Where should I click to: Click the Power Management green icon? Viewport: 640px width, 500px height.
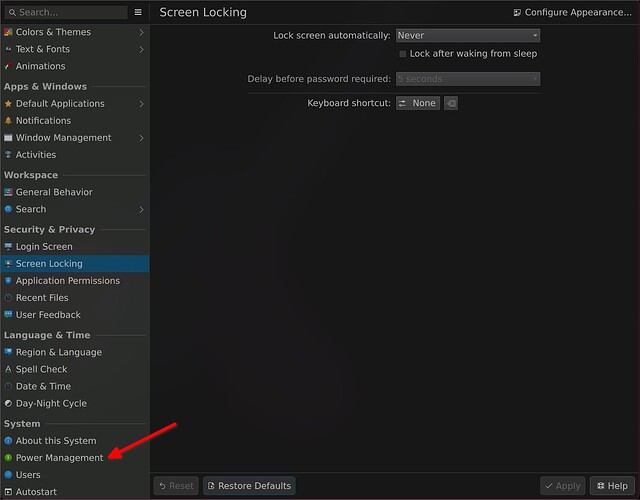[x=8, y=458]
